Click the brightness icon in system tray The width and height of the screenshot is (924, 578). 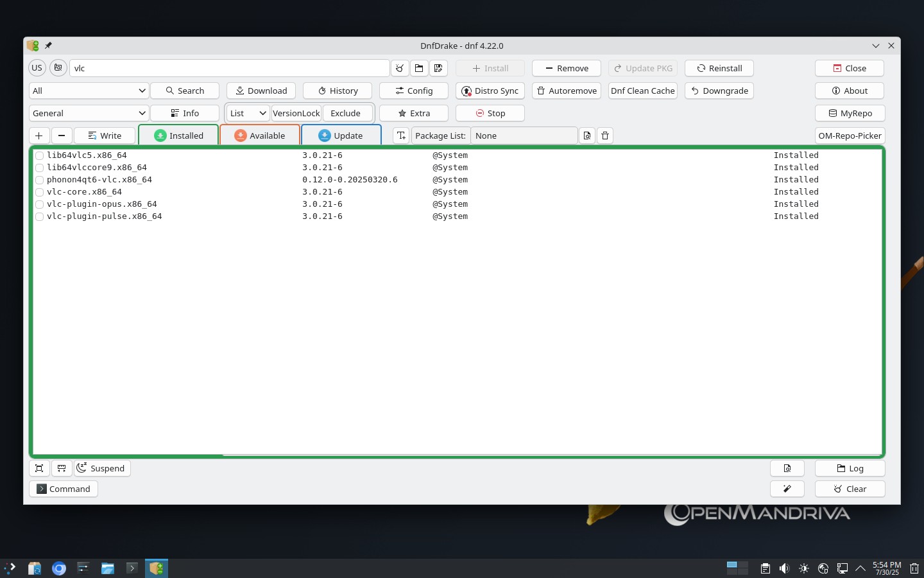click(804, 568)
